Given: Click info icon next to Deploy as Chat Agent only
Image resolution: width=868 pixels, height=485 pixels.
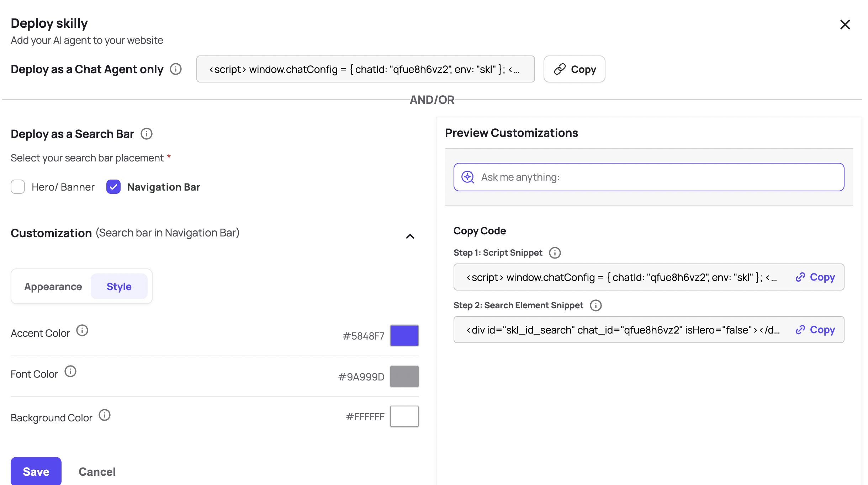Looking at the screenshot, I should pyautogui.click(x=176, y=69).
